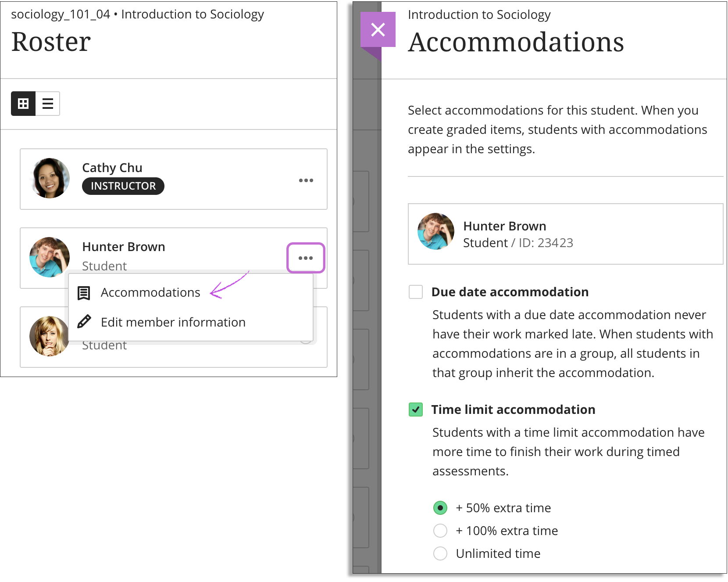Screen dimensions: 728x582
Task: Click Hunter Brown's avatar in roster
Action: click(x=50, y=257)
